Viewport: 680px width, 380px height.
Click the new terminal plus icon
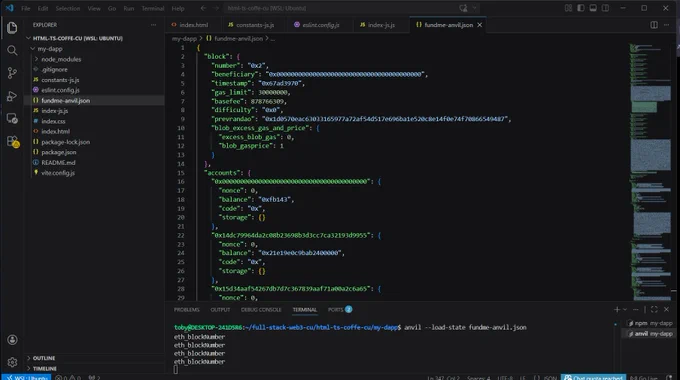pos(617,309)
